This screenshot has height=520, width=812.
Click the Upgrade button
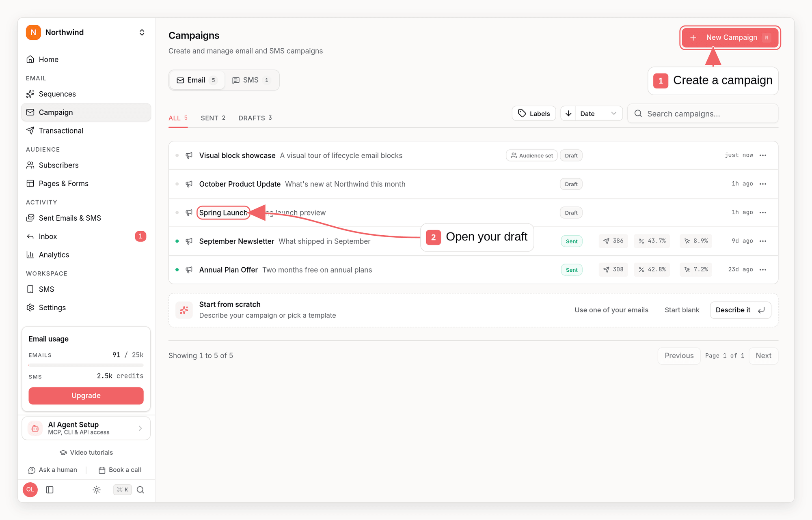tap(86, 396)
